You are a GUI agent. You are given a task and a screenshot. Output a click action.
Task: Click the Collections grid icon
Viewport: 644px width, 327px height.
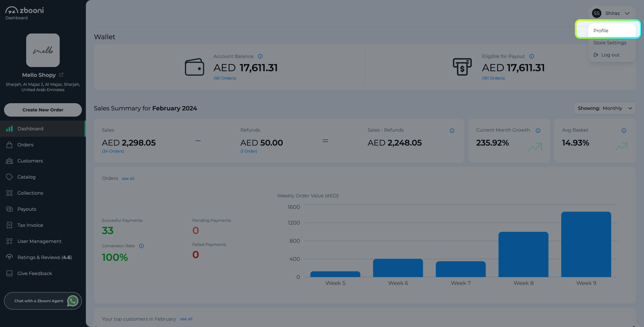pyautogui.click(x=9, y=193)
